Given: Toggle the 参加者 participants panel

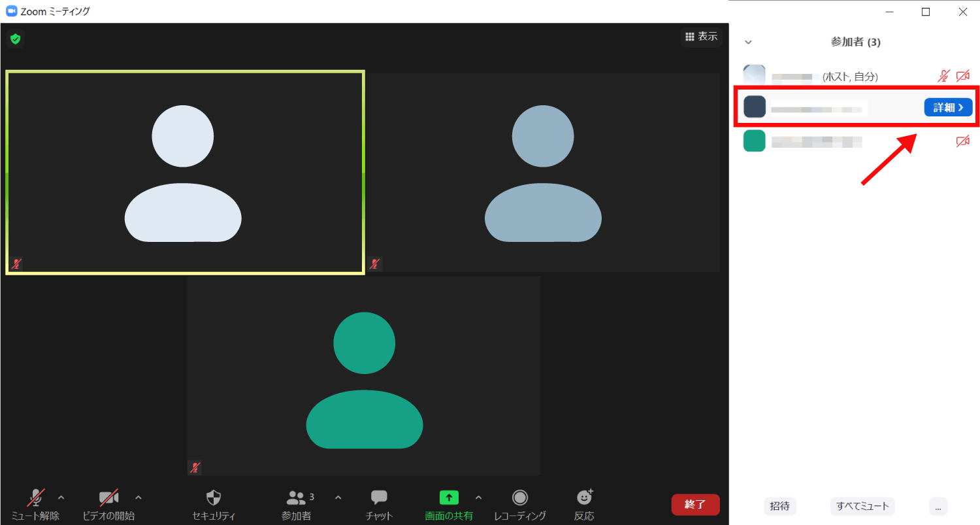Looking at the screenshot, I should (297, 505).
